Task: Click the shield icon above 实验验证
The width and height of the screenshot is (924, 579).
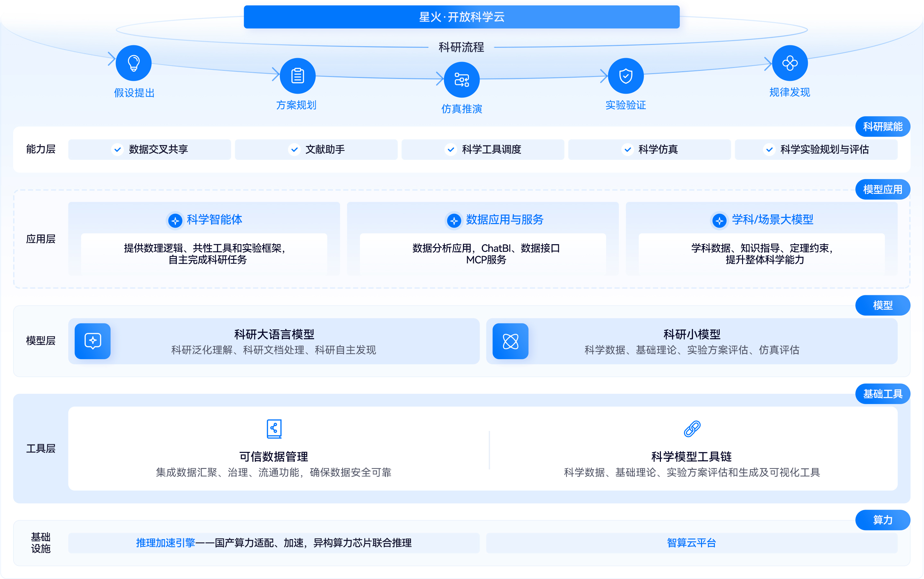Action: point(625,76)
